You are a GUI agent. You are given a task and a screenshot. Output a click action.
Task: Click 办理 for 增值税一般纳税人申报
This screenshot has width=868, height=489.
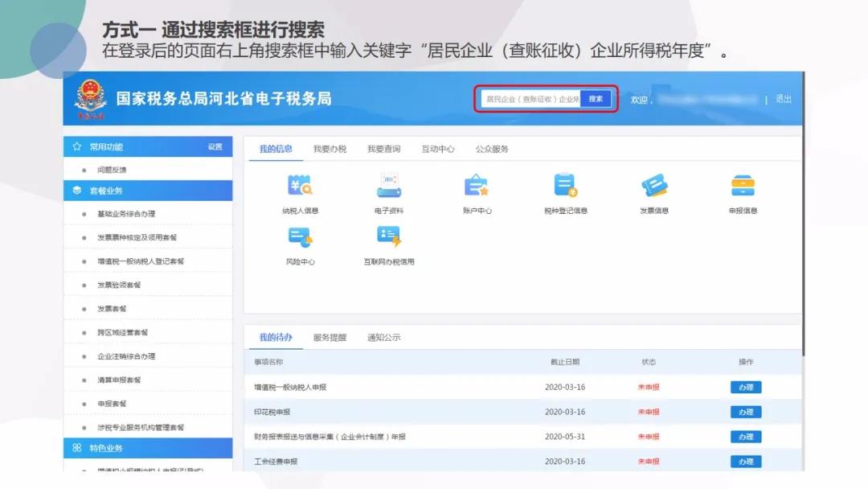coord(745,387)
